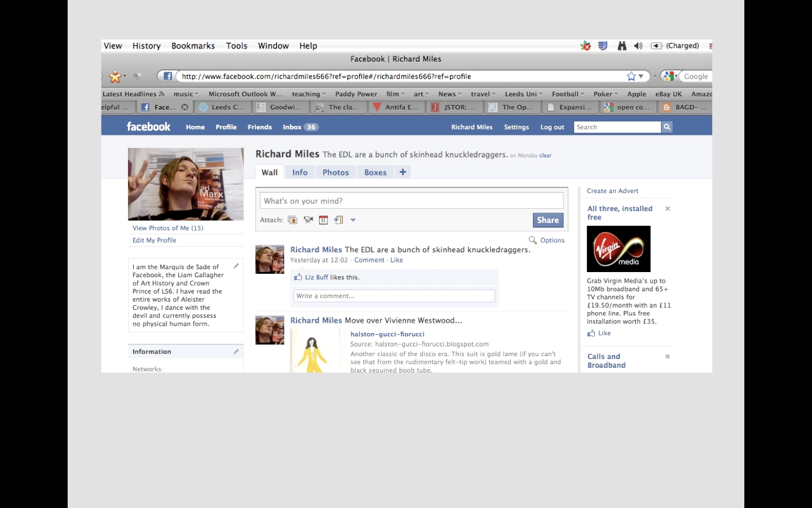Open the Tools menu
This screenshot has height=508, width=812.
[237, 46]
